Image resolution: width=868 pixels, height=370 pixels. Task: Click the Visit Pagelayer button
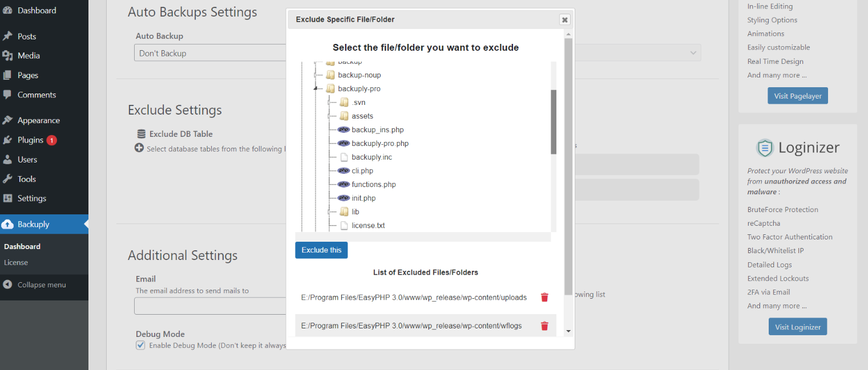tap(797, 95)
